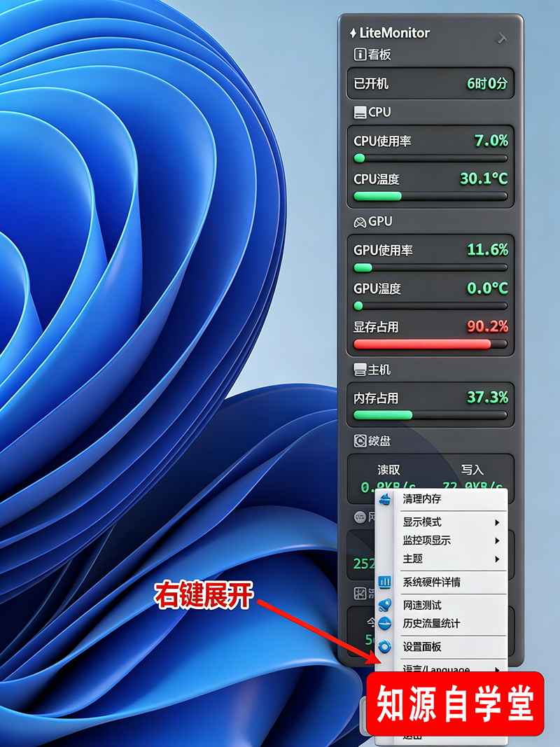Click the CPU温度 label
Image resolution: width=560 pixels, height=747 pixels.
click(376, 179)
